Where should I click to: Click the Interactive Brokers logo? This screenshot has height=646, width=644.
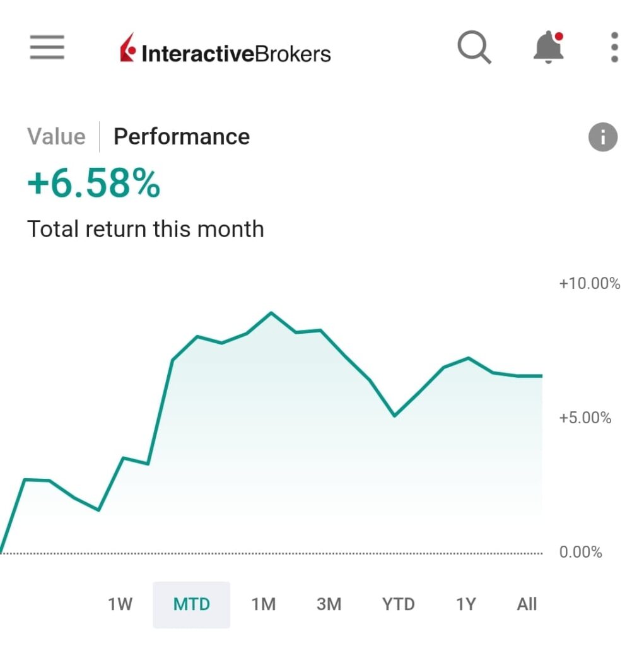pyautogui.click(x=225, y=52)
